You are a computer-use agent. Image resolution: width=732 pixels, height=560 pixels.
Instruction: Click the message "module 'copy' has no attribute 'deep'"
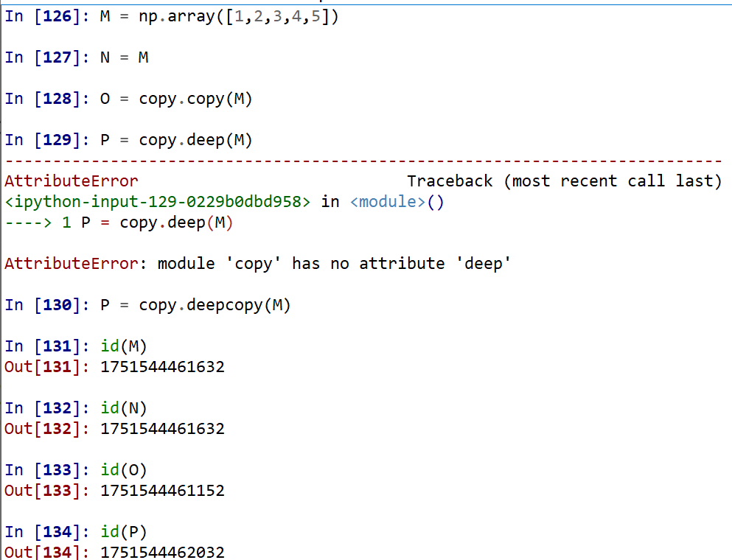334,264
